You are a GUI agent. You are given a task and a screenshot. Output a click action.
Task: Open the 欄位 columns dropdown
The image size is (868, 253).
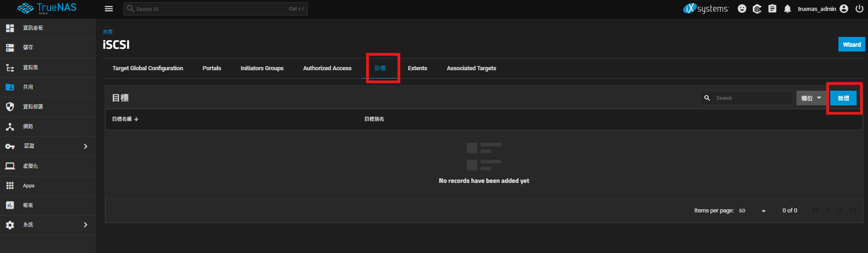(811, 98)
